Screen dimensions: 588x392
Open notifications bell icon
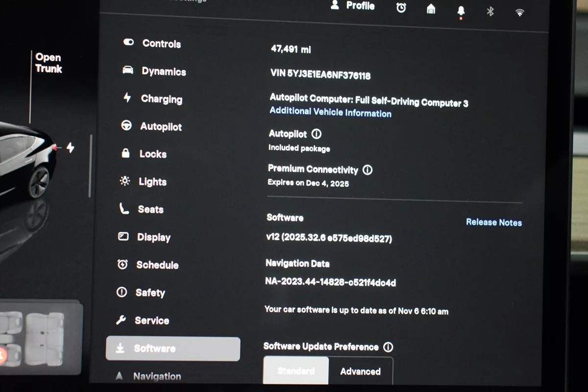tap(461, 10)
